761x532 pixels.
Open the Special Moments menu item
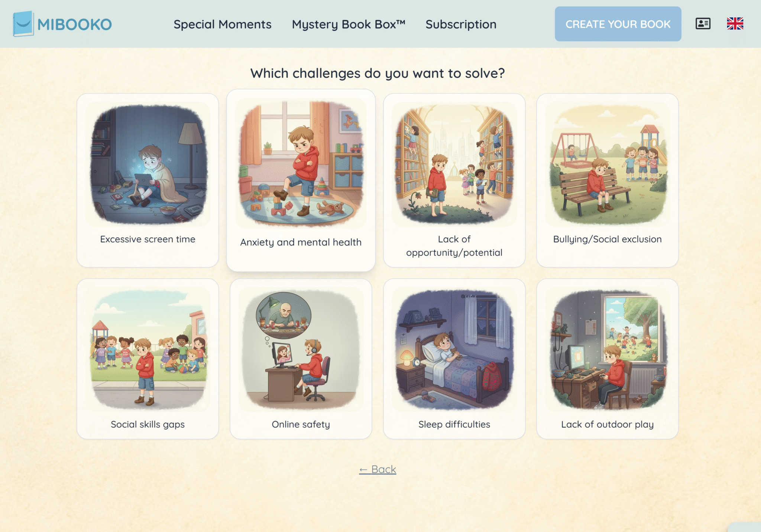(x=223, y=24)
